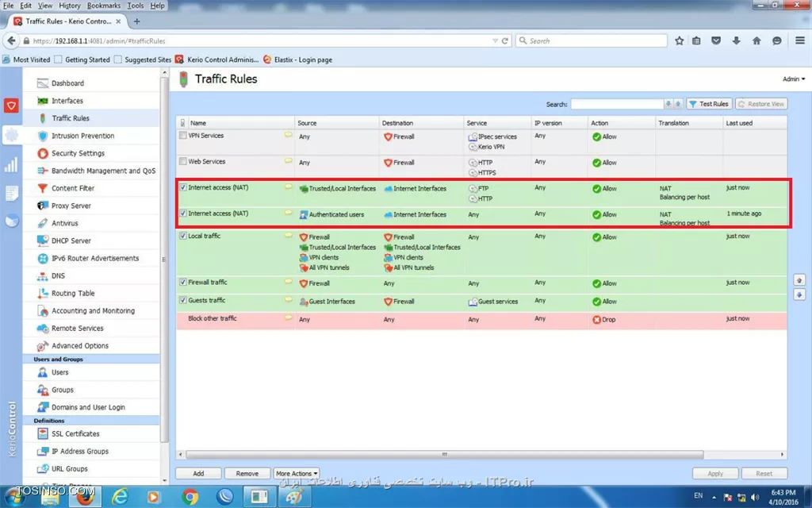Click the rules table horizontal scrollbar
812x508 pixels.
coord(444,455)
